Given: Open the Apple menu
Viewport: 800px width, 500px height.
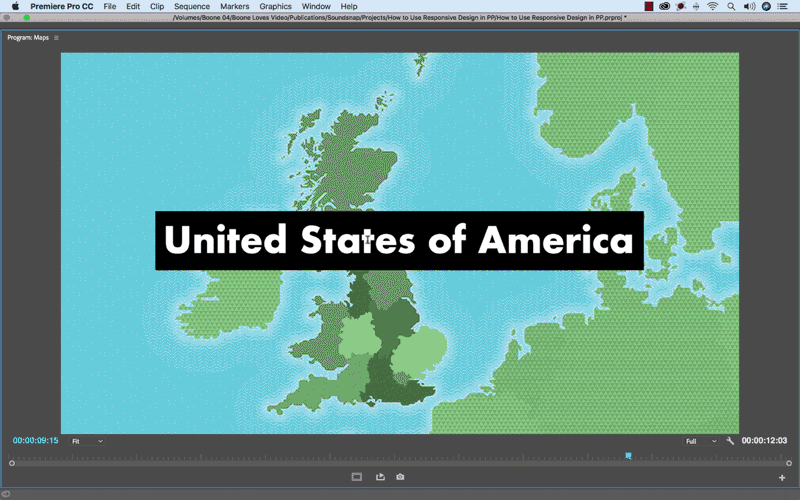Looking at the screenshot, I should pos(15,6).
